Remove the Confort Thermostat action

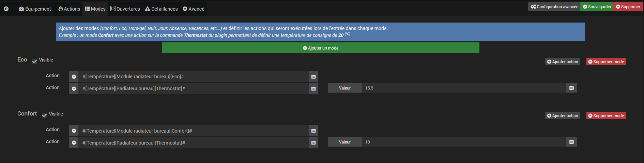coord(74,142)
